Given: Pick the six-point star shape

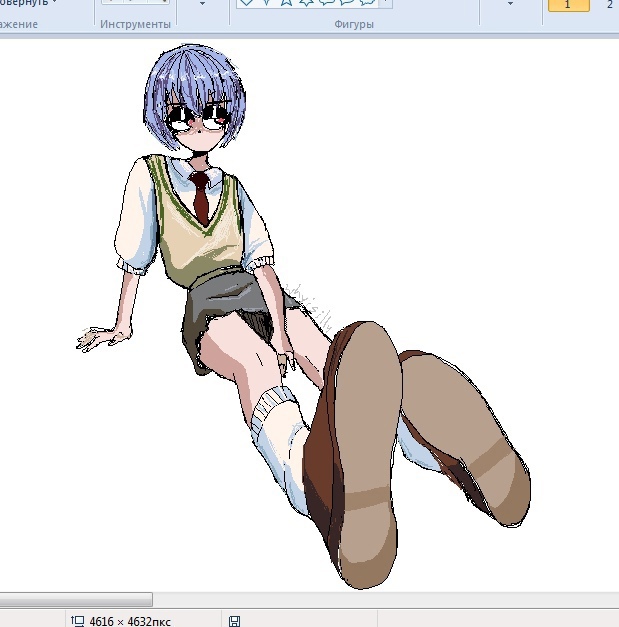Looking at the screenshot, I should click(x=306, y=2).
